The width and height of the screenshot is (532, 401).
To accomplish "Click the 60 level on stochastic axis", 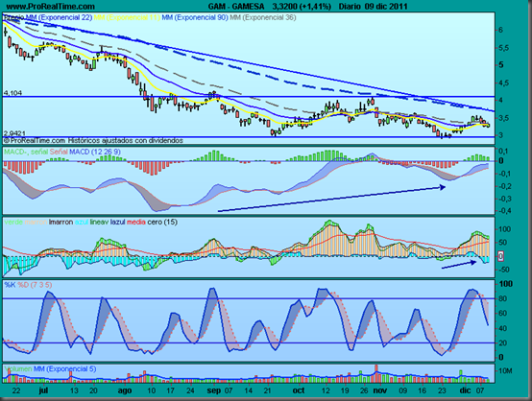I will [502, 313].
